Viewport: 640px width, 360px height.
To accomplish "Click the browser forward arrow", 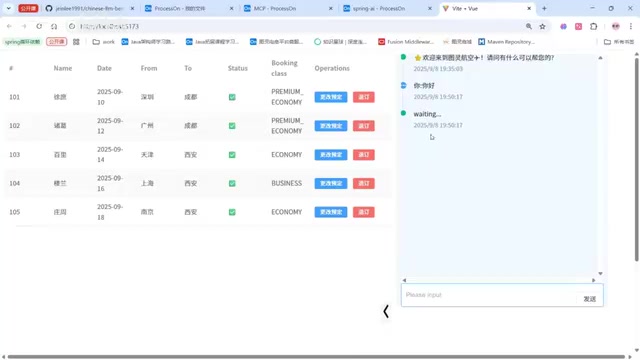I will coord(24,26).
